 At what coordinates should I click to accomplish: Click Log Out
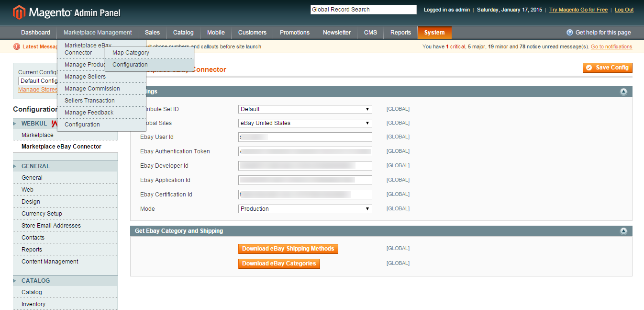(x=624, y=9)
